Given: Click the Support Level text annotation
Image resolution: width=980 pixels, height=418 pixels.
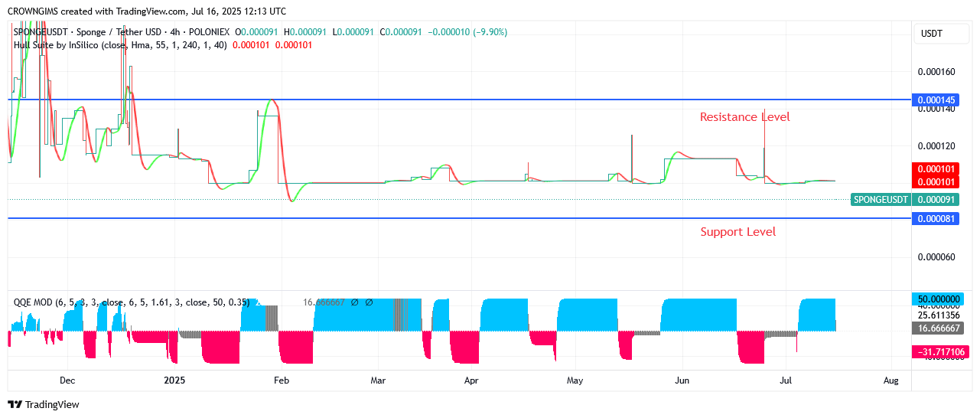Looking at the screenshot, I should (737, 232).
